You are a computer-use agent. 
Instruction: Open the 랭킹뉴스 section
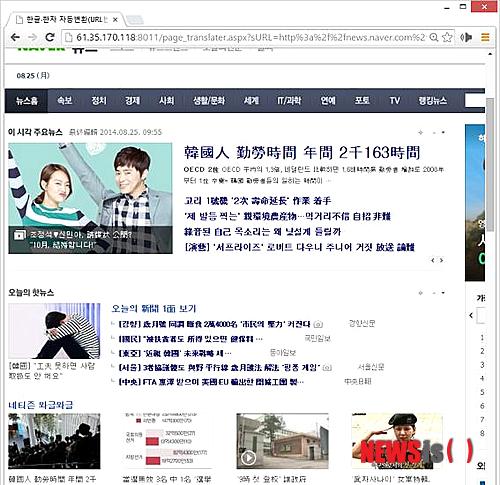point(433,101)
